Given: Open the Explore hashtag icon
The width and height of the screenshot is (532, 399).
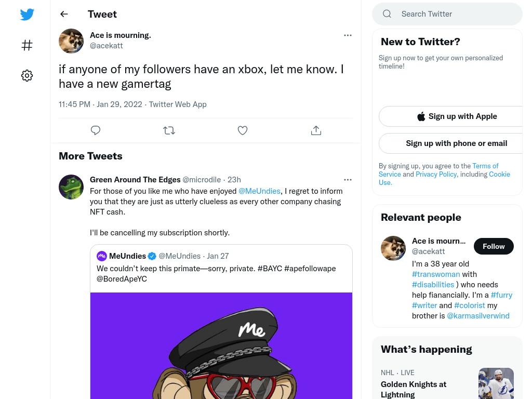Looking at the screenshot, I should click(27, 45).
